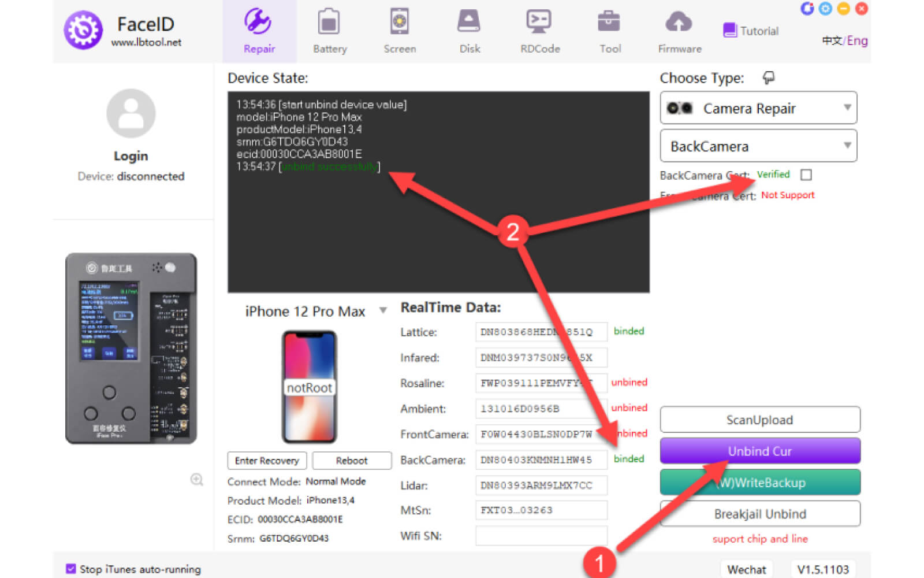Switch language to Eng
This screenshot has height=578, width=924.
tap(858, 40)
